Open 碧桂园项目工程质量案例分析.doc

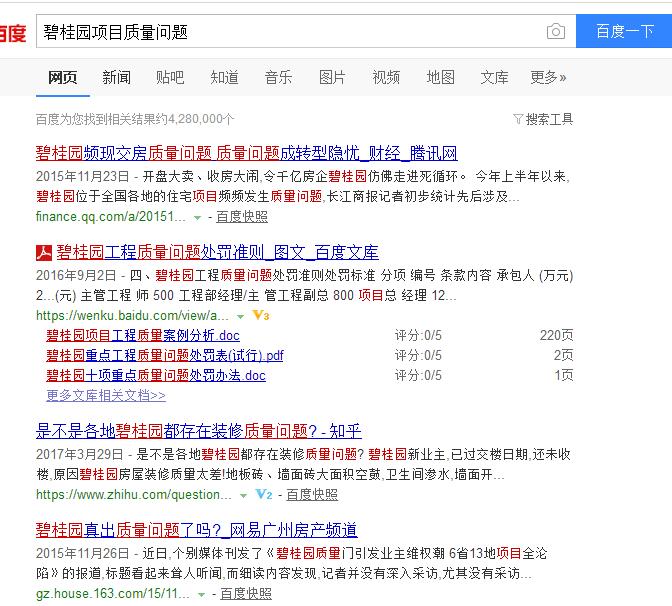[x=143, y=335]
